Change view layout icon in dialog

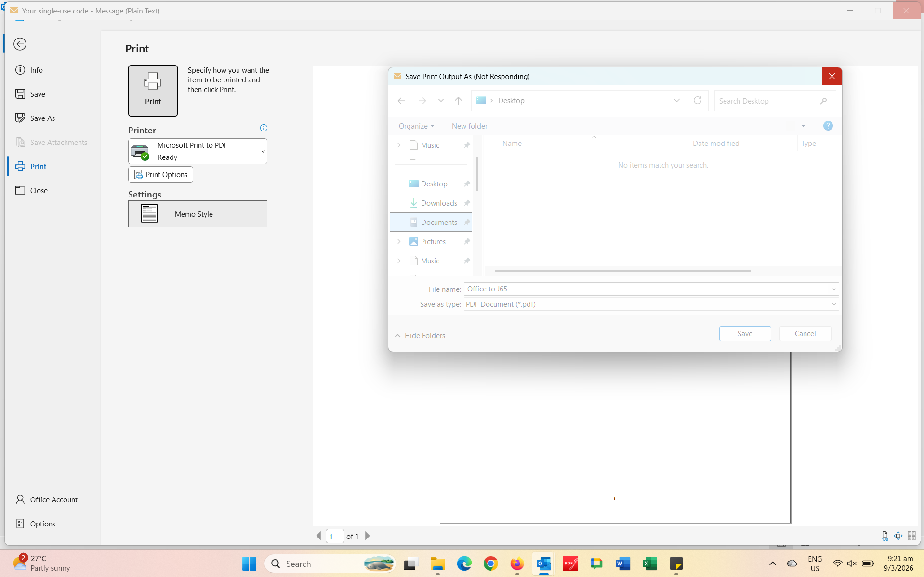point(791,126)
